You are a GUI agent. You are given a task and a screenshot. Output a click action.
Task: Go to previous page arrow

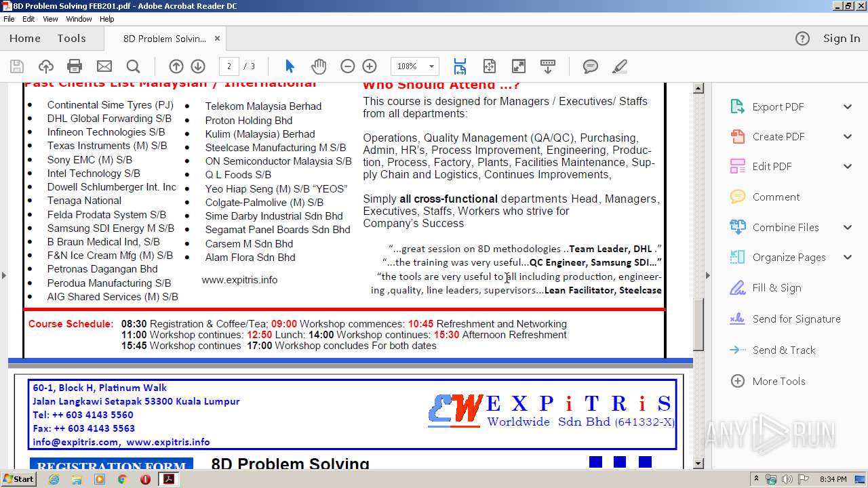coord(176,66)
